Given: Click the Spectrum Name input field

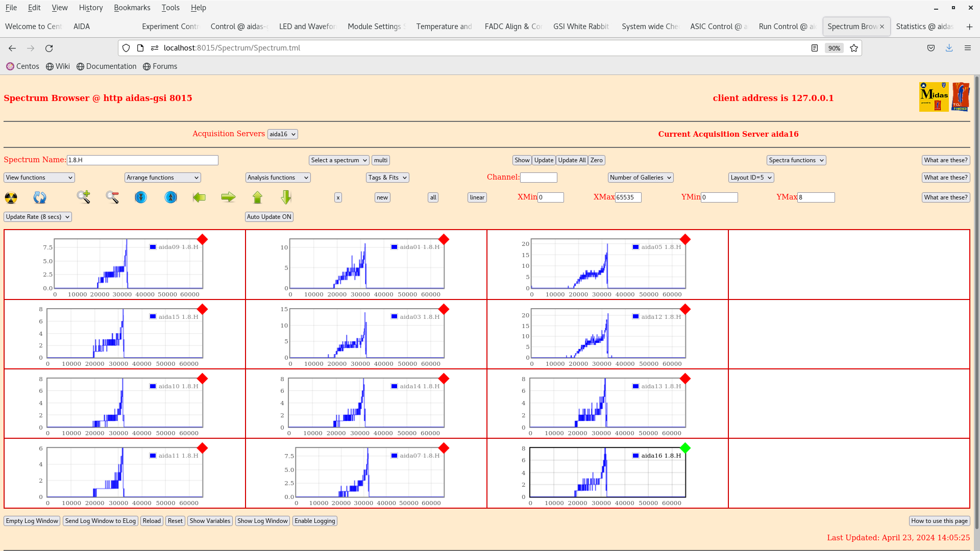Looking at the screenshot, I should pyautogui.click(x=142, y=160).
